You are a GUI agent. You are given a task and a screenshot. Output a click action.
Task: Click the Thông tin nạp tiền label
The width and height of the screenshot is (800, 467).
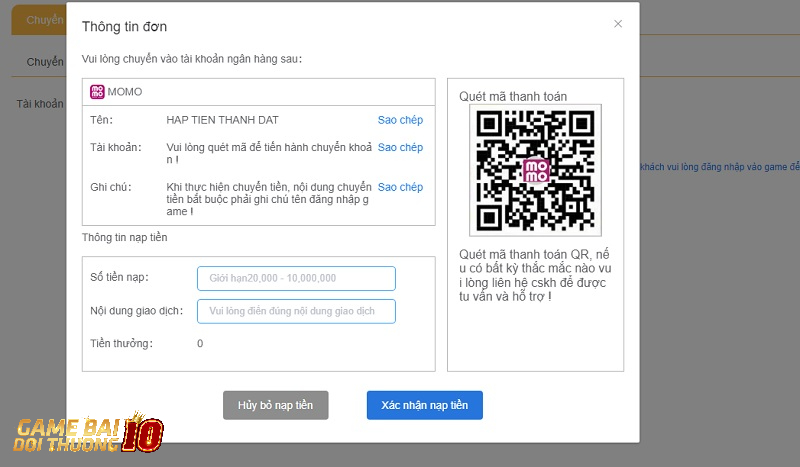124,237
